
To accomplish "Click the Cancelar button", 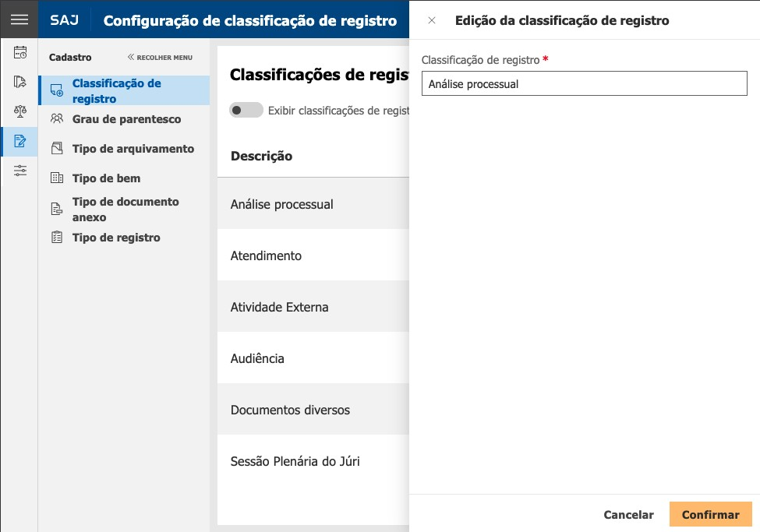I will click(628, 515).
